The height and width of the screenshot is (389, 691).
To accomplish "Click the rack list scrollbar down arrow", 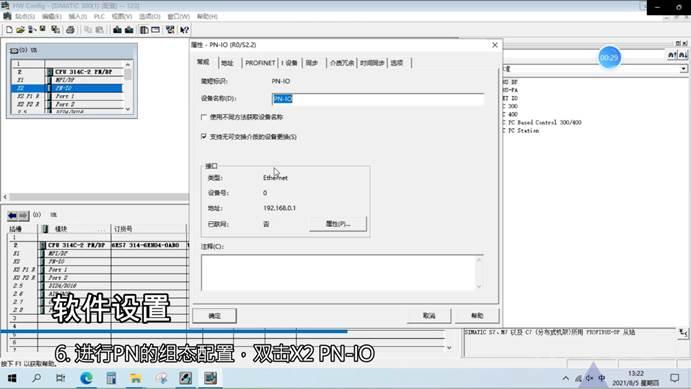I will [128, 109].
